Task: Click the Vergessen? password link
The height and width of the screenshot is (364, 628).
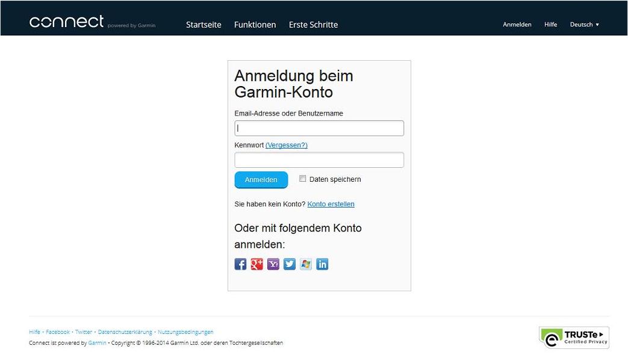Action: point(286,145)
